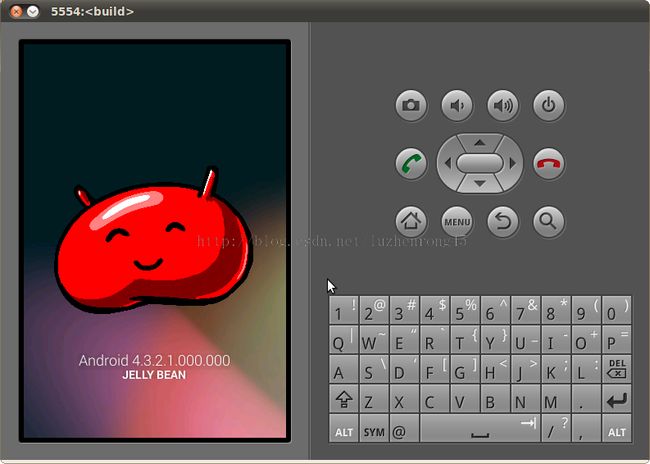Viewport: 650px width, 464px height.
Task: Click the E key
Action: tap(404, 340)
